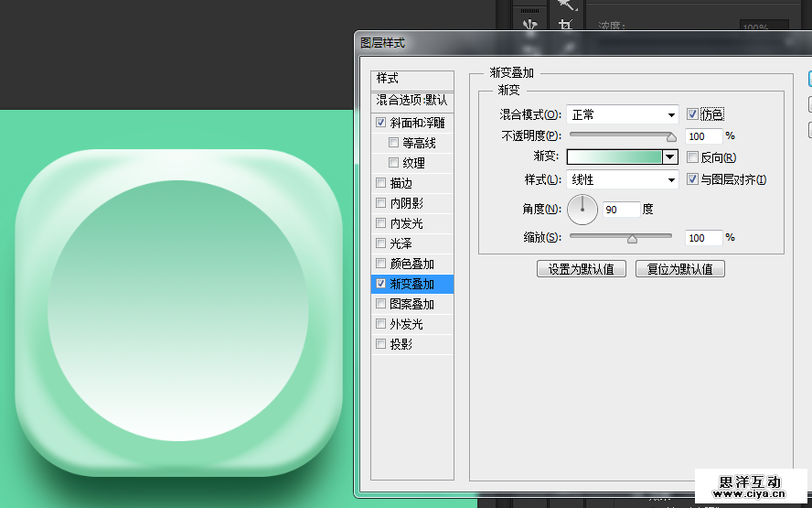Select the Magic Wand tool
The height and width of the screenshot is (508, 812).
tap(565, 5)
